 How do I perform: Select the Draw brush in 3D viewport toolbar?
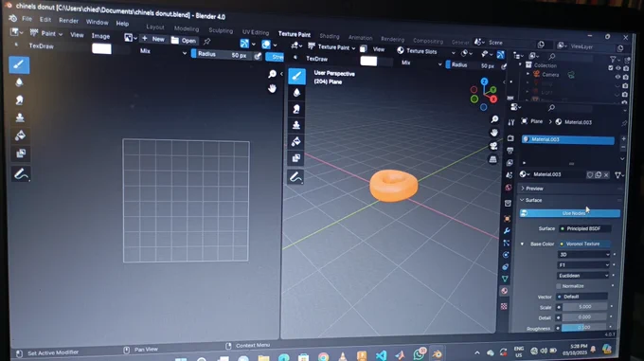tap(297, 77)
